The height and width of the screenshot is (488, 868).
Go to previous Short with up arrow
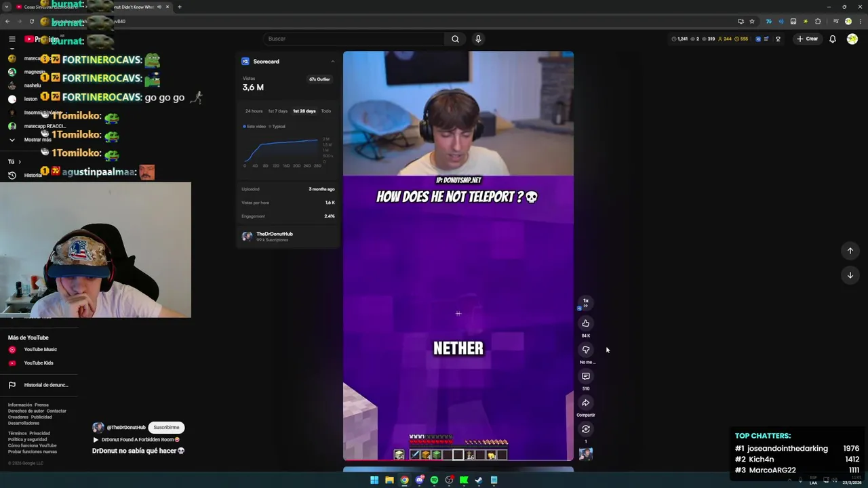pyautogui.click(x=850, y=251)
